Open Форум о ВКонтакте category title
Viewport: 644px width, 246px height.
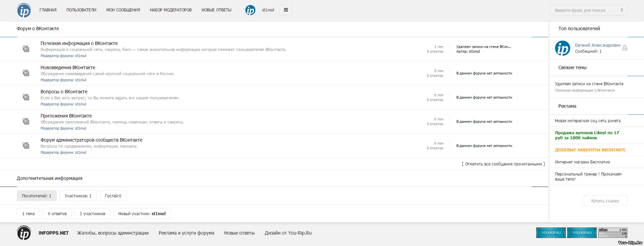[38, 29]
